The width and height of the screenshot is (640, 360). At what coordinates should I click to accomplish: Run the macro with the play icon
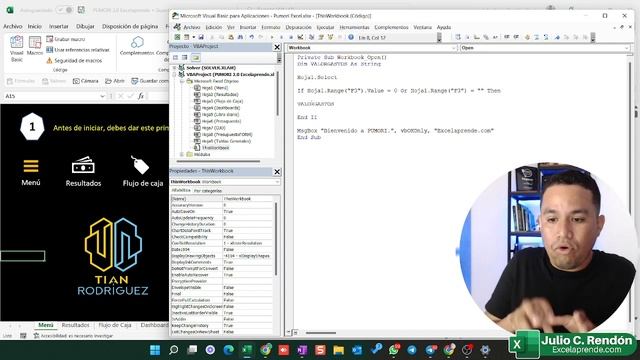coord(272,37)
